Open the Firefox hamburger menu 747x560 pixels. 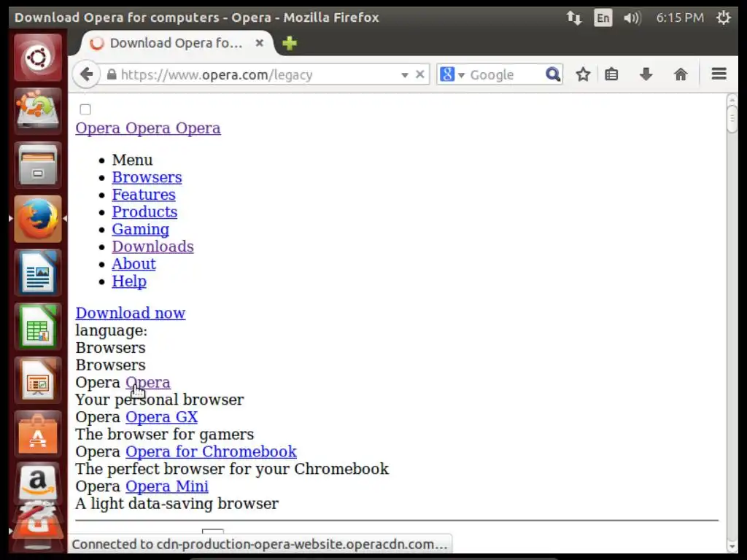point(719,74)
